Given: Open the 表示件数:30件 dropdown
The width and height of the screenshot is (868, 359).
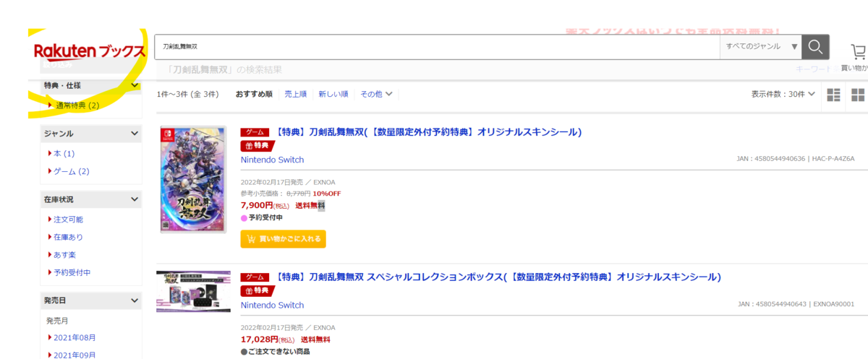Looking at the screenshot, I should click(783, 94).
